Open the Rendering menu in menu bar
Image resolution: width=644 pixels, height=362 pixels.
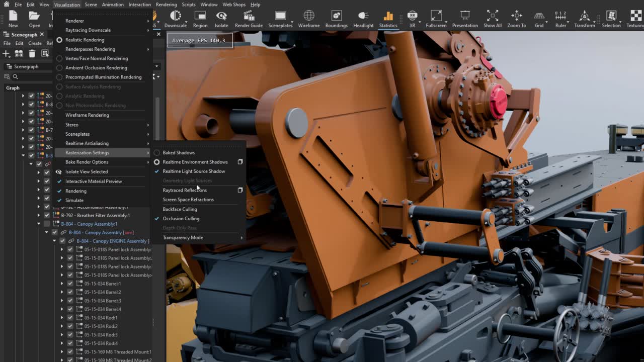[x=166, y=5]
